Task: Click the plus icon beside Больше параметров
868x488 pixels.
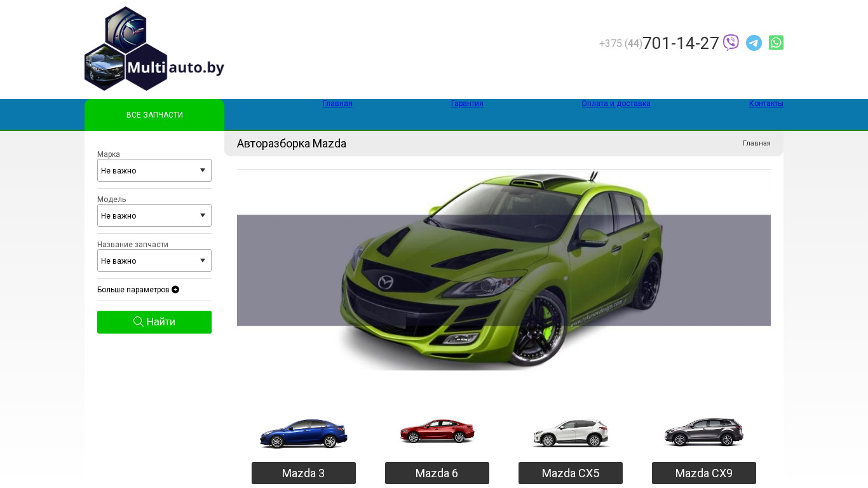Action: tap(175, 290)
